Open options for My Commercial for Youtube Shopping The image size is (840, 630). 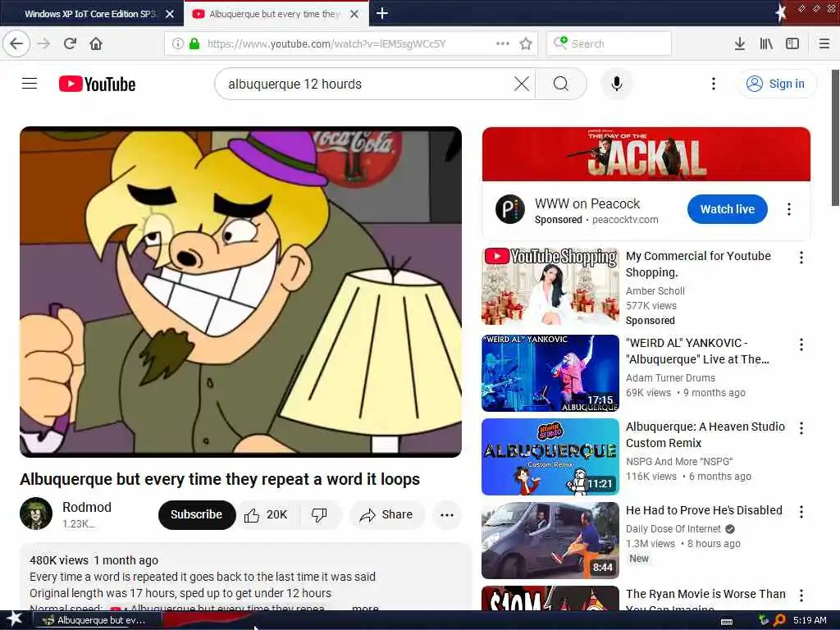801,258
